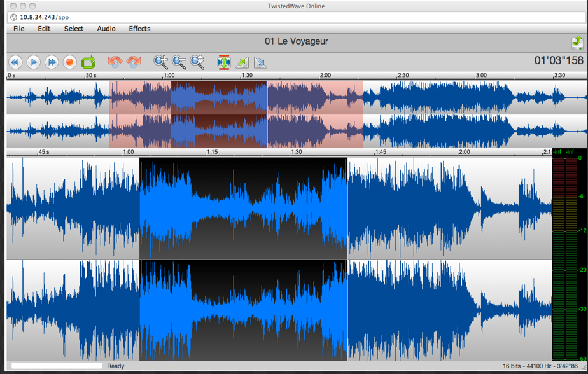Click the fast forward button
Screen dimensions: 588x374
[52, 62]
